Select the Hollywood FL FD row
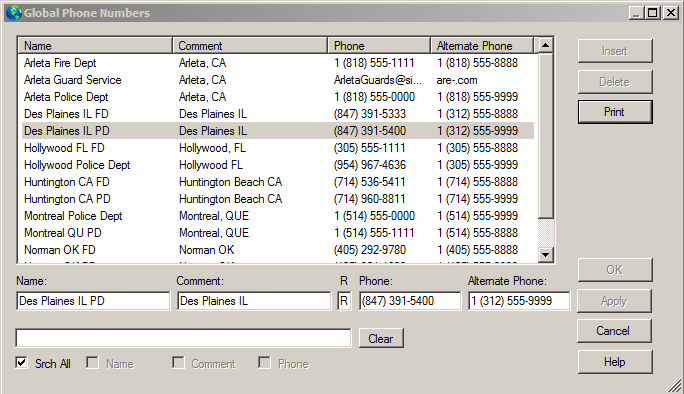The image size is (684, 394). (277, 148)
